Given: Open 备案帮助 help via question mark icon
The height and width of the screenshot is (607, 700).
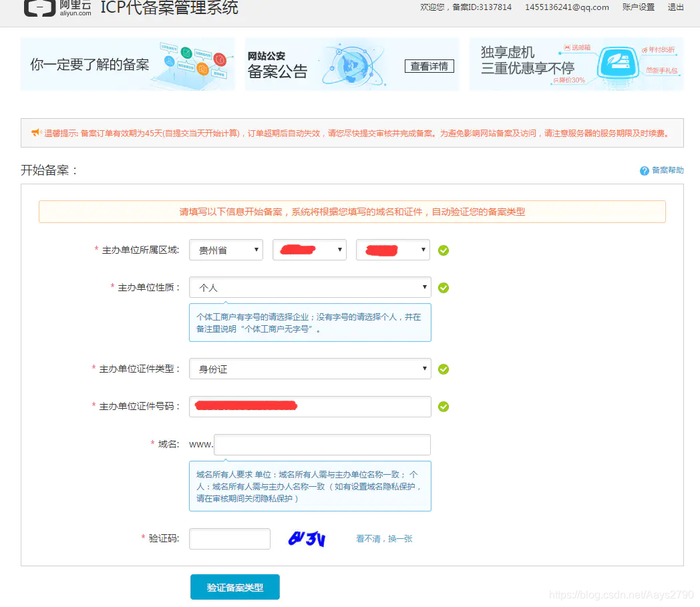Looking at the screenshot, I should (x=643, y=170).
